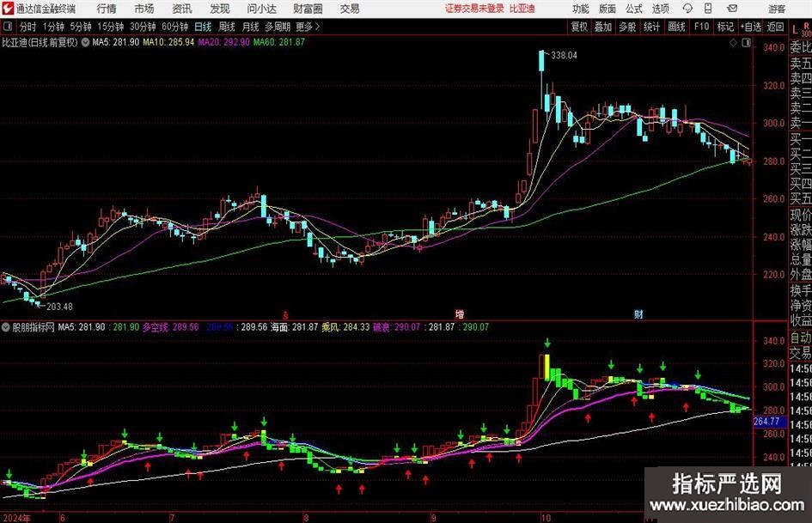Click the 叠加 overlay button

coord(603,27)
